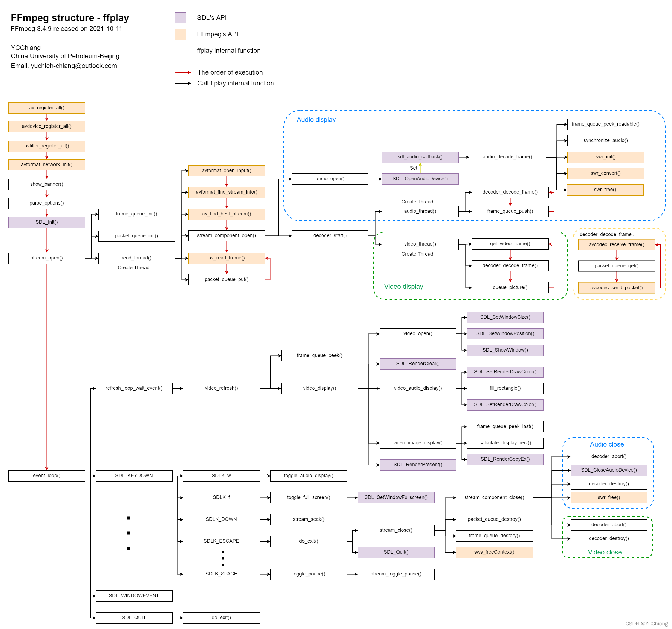The width and height of the screenshot is (672, 629).
Task: Click the SDLK_ESCAPE node
Action: click(221, 541)
